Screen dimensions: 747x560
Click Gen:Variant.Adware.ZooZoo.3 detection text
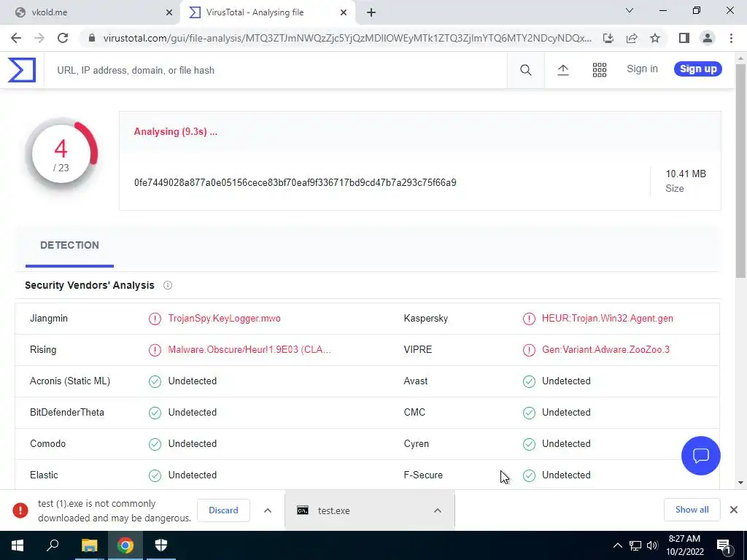coord(605,349)
